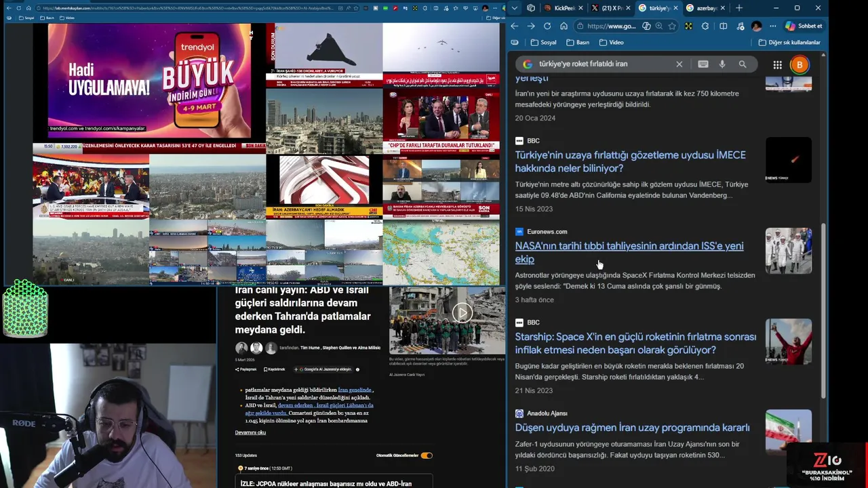Open the İran genelinde article link
The height and width of the screenshot is (488, 868).
[355, 390]
